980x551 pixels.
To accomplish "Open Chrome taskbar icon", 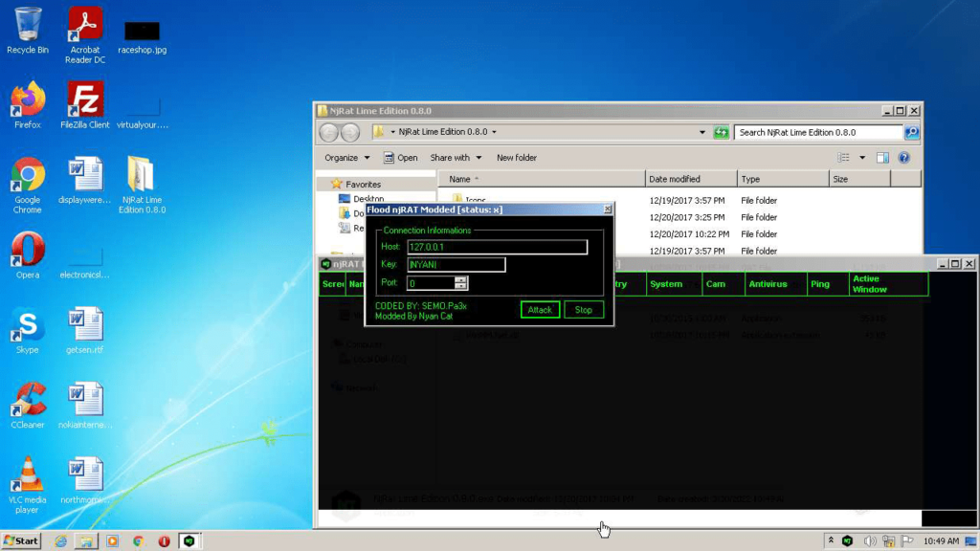I will tap(138, 541).
